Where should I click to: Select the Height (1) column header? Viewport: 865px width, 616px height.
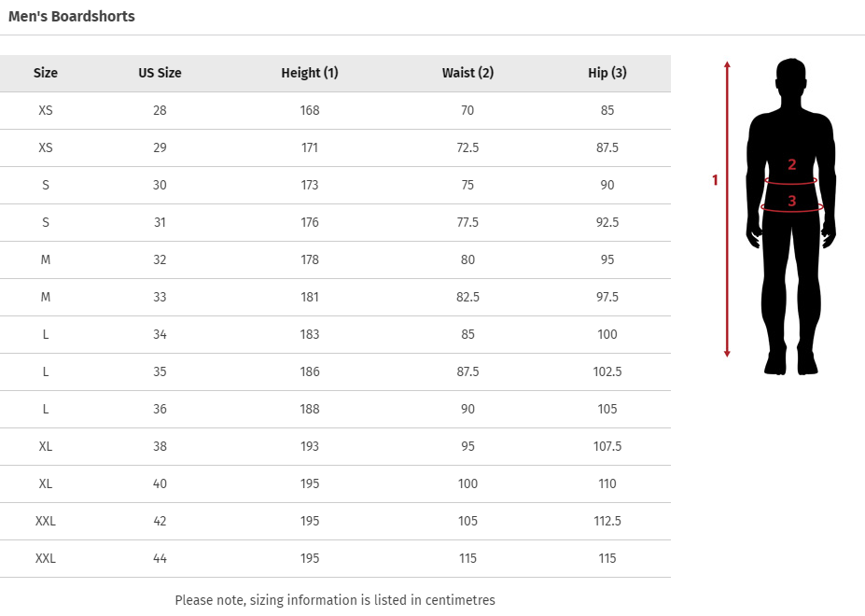click(x=310, y=73)
